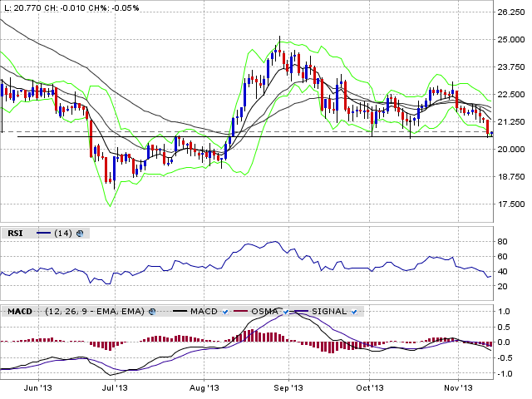This screenshot has height=399, width=532.
Task: Click the RSI panel label
Action: (15, 234)
